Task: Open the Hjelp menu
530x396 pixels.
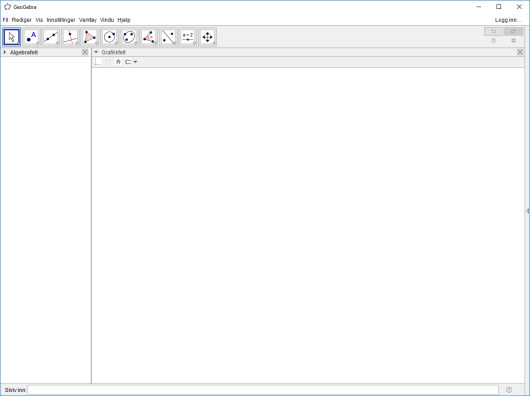Action: pyautogui.click(x=124, y=20)
